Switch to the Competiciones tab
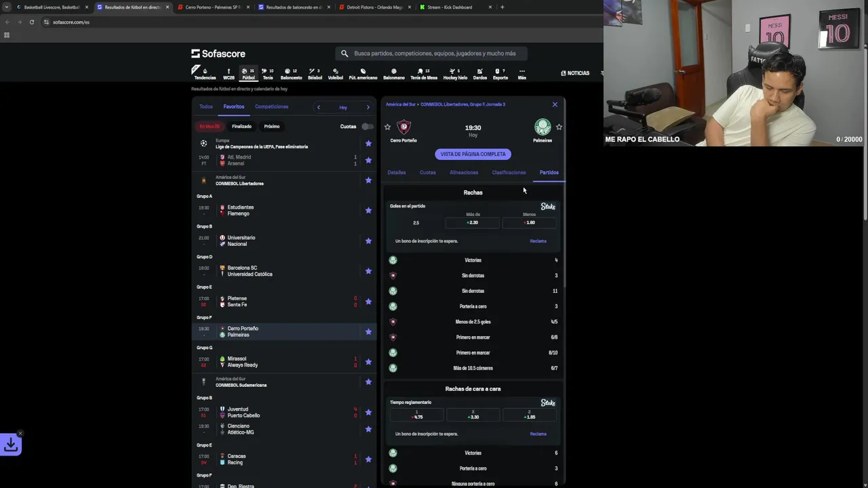The height and width of the screenshot is (488, 868). 271,106
